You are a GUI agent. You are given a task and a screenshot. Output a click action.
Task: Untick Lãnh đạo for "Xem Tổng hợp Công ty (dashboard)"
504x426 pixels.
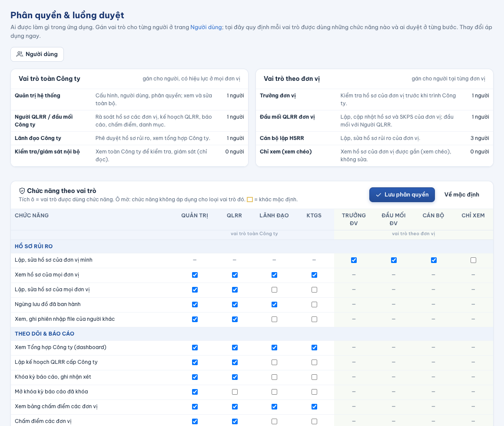point(274,348)
